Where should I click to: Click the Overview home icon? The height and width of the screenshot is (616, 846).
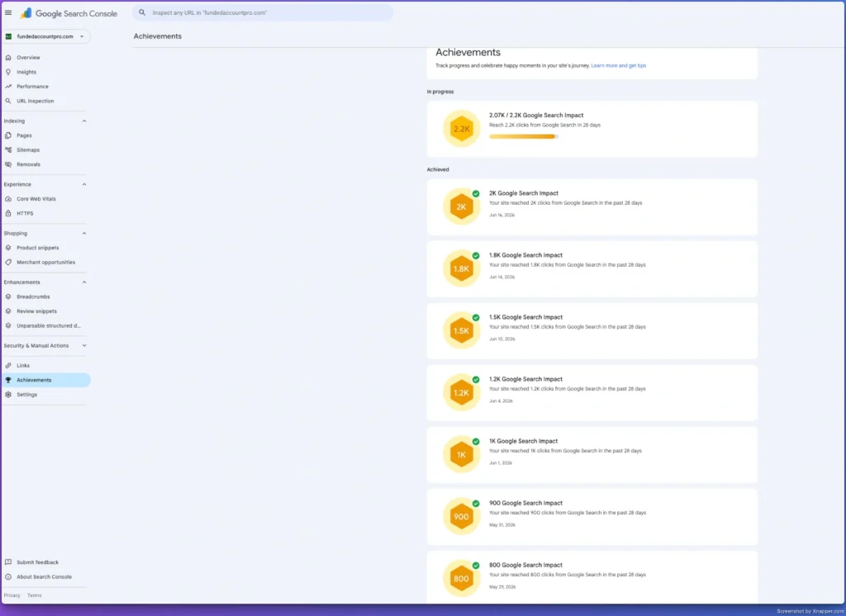8,57
